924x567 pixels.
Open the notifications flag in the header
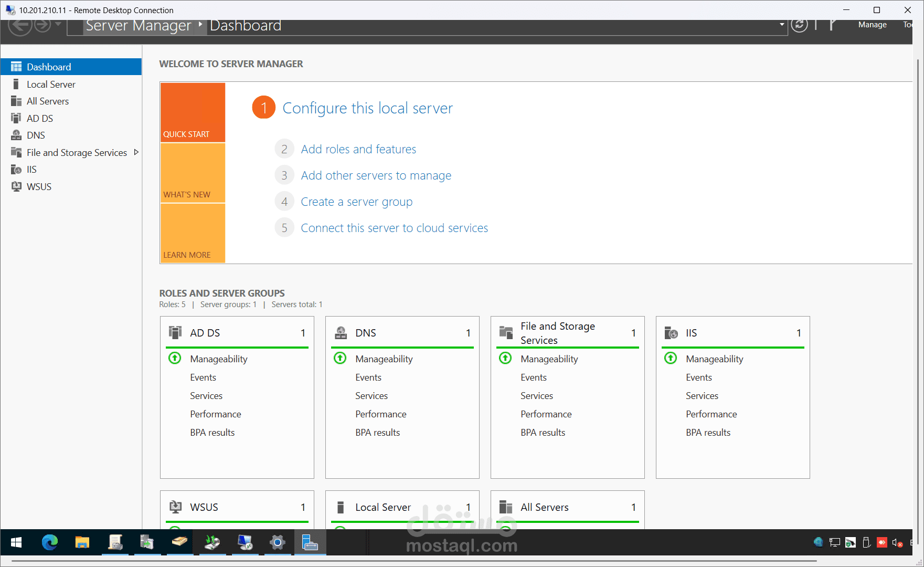pyautogui.click(x=832, y=25)
